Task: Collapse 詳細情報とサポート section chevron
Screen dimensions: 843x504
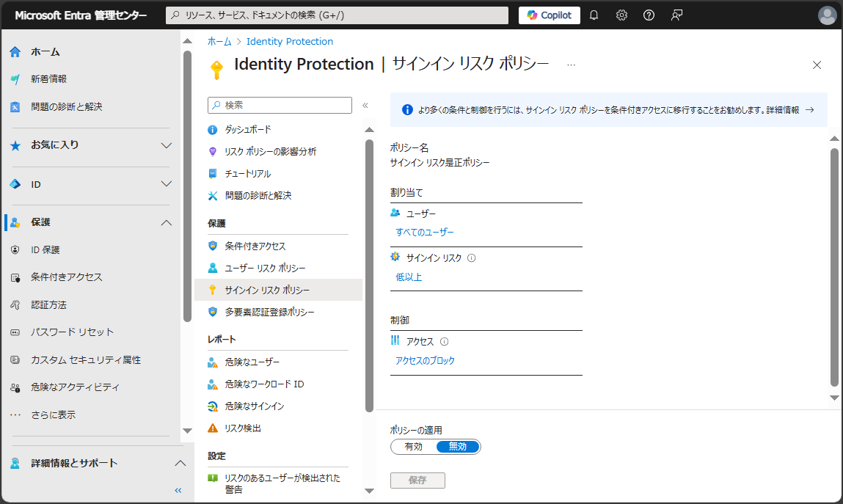Action: click(x=180, y=463)
